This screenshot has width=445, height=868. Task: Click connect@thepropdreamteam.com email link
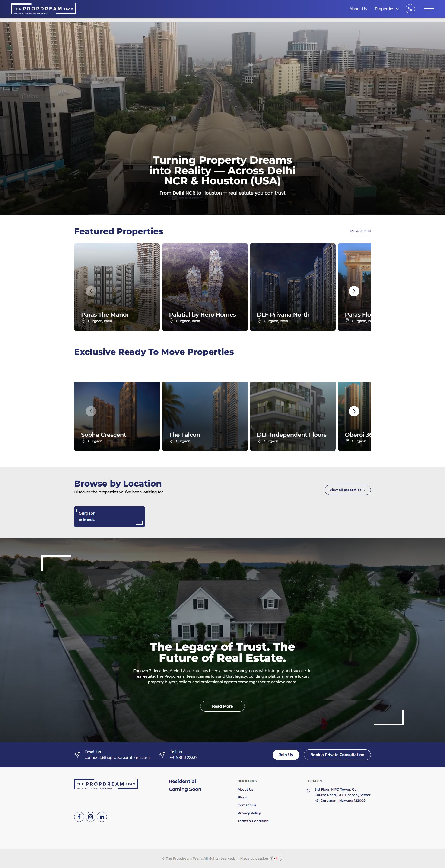pyautogui.click(x=117, y=757)
